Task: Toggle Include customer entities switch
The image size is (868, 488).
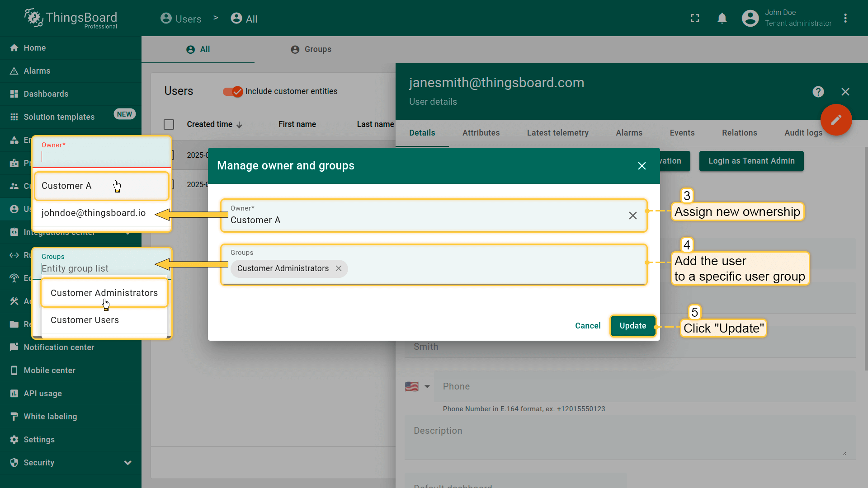Action: (233, 91)
